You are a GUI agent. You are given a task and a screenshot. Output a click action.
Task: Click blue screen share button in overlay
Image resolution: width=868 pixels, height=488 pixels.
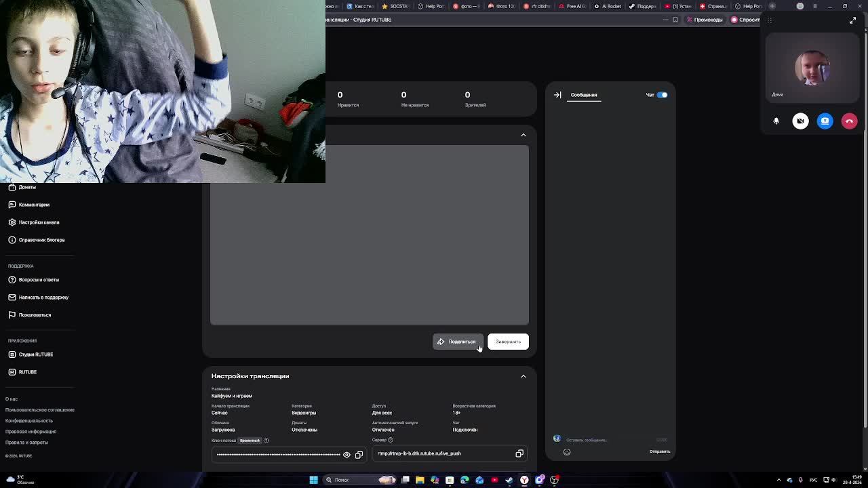(x=825, y=121)
